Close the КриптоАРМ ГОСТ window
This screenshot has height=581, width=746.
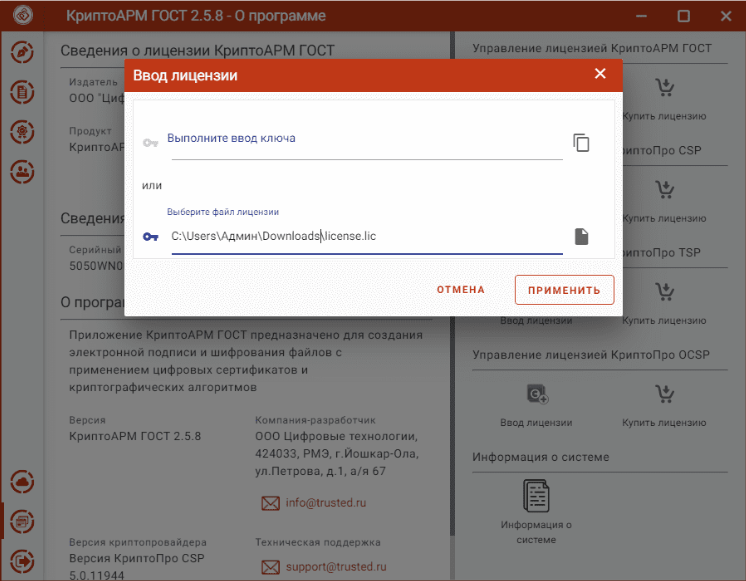click(x=726, y=16)
